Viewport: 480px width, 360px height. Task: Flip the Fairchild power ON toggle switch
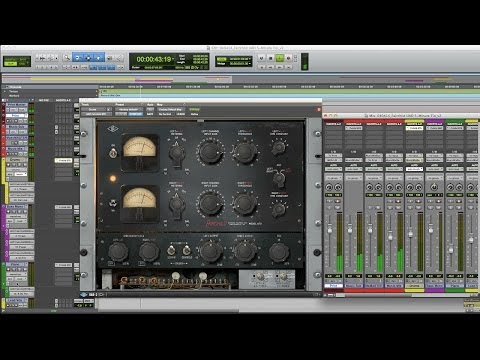tap(113, 153)
